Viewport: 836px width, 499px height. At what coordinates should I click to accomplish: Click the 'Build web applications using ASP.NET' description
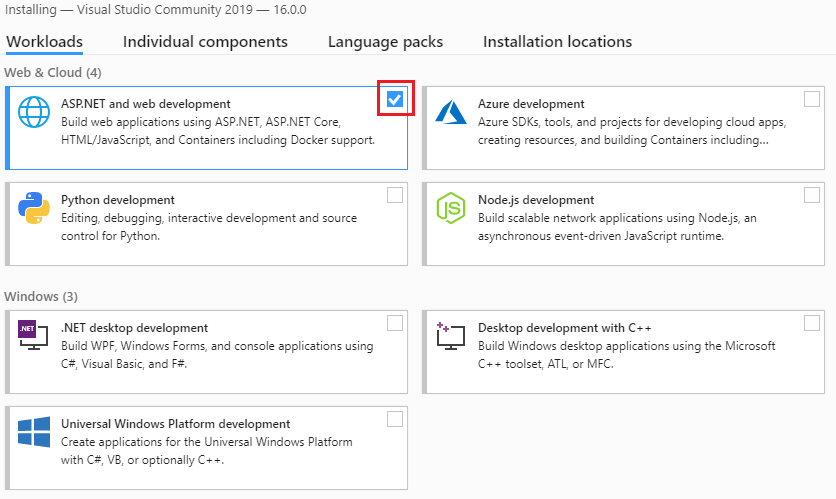pyautogui.click(x=218, y=131)
